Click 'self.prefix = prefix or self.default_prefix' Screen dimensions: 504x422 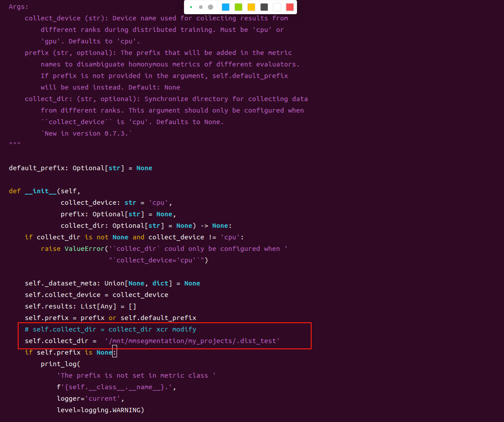(110, 318)
